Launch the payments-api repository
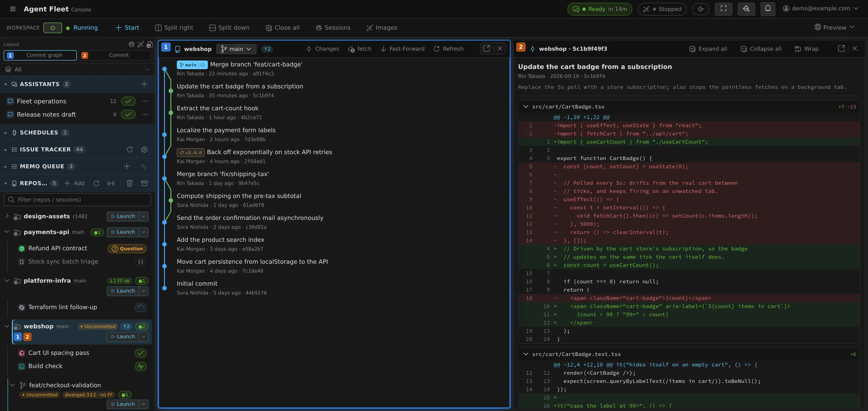The image size is (868, 411). [x=123, y=232]
